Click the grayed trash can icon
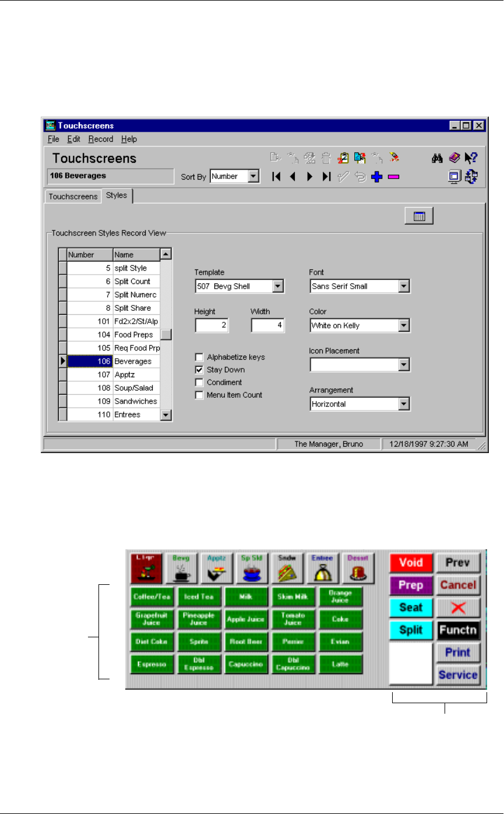Viewport: 504px width, 814px height. pyautogui.click(x=326, y=157)
